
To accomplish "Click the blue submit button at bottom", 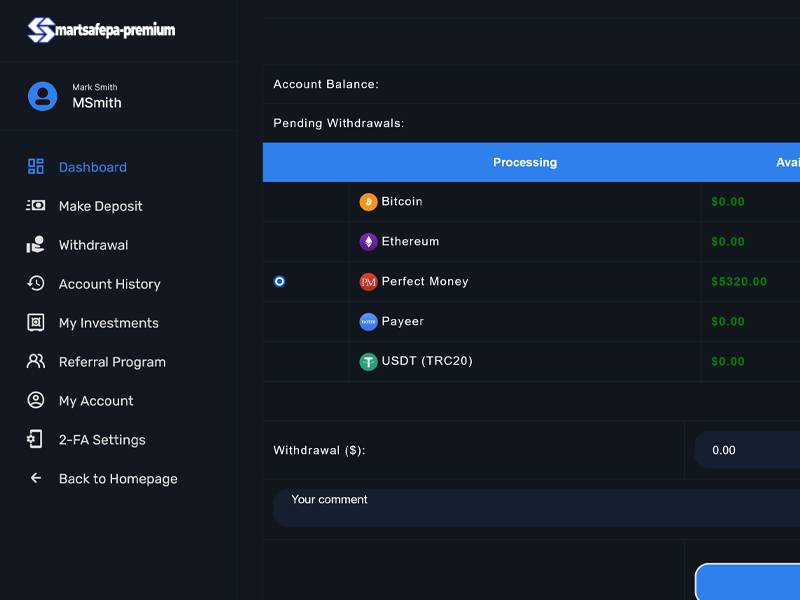I will pos(748,582).
